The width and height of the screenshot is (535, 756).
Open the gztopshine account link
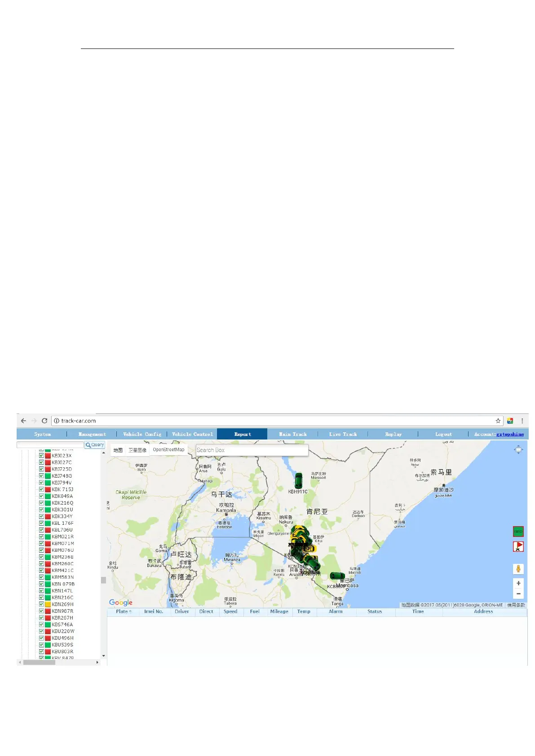(510, 434)
